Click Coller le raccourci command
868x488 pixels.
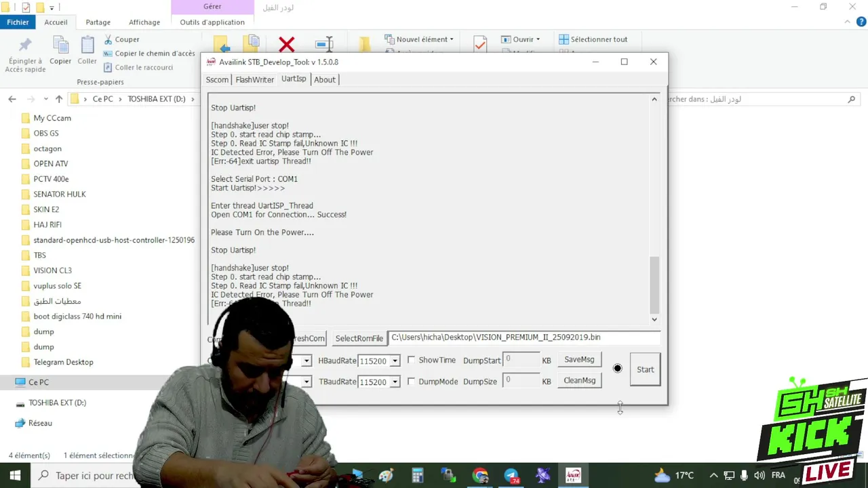pos(138,67)
